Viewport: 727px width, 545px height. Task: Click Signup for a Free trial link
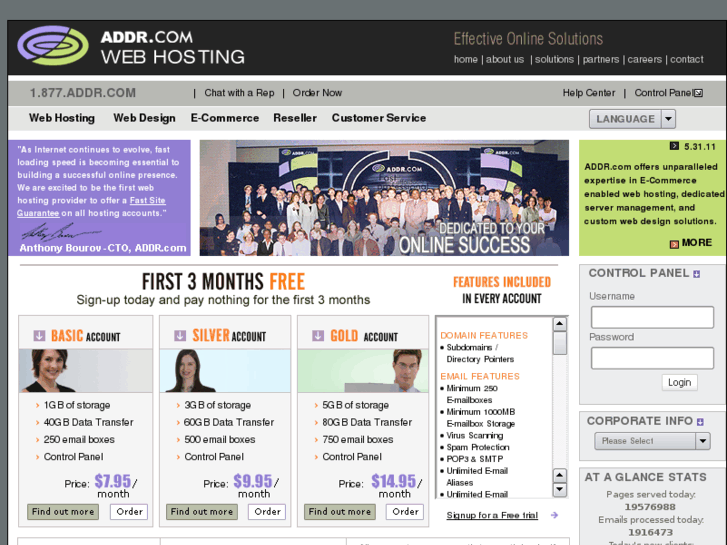pyautogui.click(x=492, y=515)
